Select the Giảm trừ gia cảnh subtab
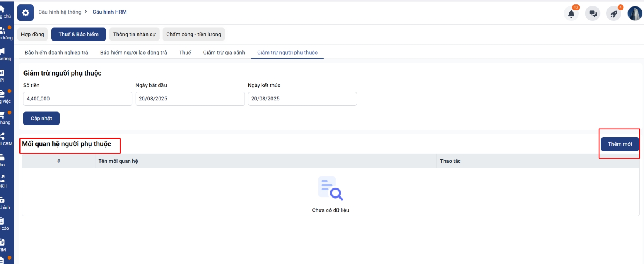 pyautogui.click(x=224, y=53)
